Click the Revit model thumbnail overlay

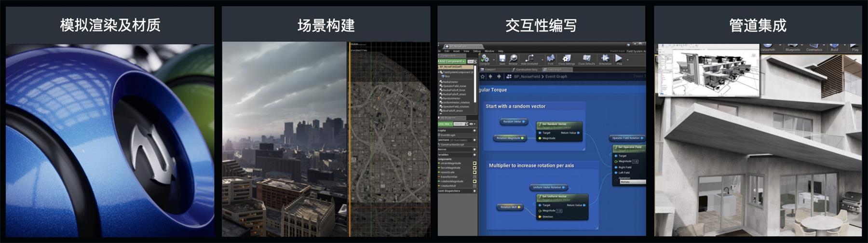(x=708, y=70)
